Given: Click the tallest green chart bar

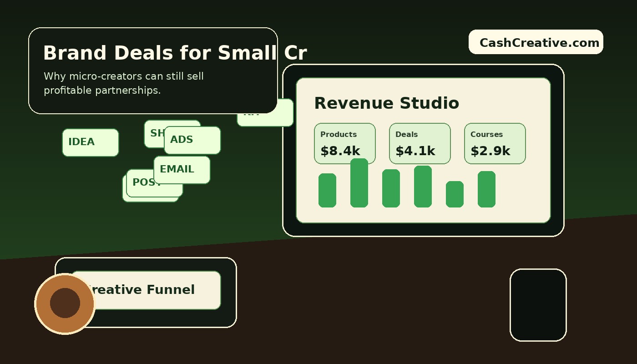Looking at the screenshot, I should [359, 183].
